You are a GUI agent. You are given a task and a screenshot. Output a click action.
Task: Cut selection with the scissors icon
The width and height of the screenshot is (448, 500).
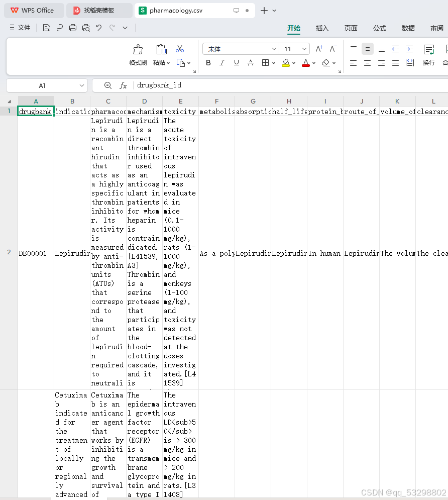[180, 49]
